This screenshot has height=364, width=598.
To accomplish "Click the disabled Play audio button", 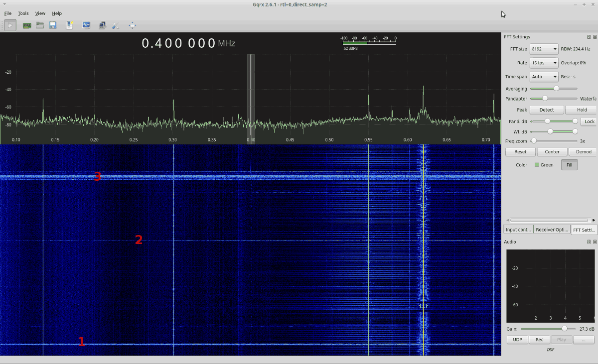I will (561, 340).
